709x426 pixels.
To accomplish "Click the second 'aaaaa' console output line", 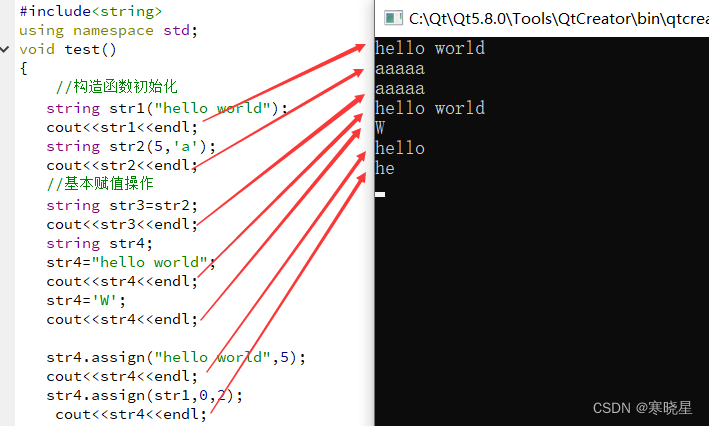I will coord(400,89).
